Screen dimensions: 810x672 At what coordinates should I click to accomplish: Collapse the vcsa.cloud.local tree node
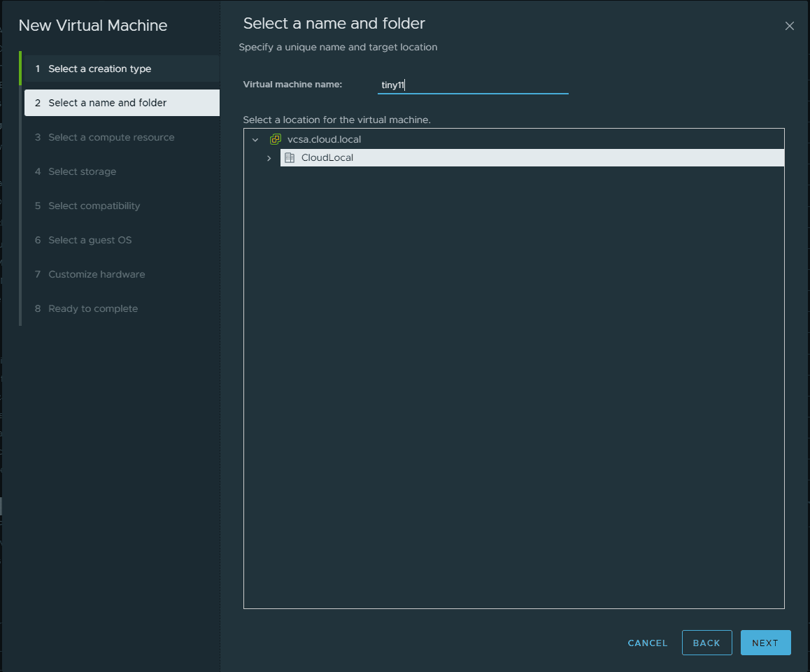(x=255, y=140)
